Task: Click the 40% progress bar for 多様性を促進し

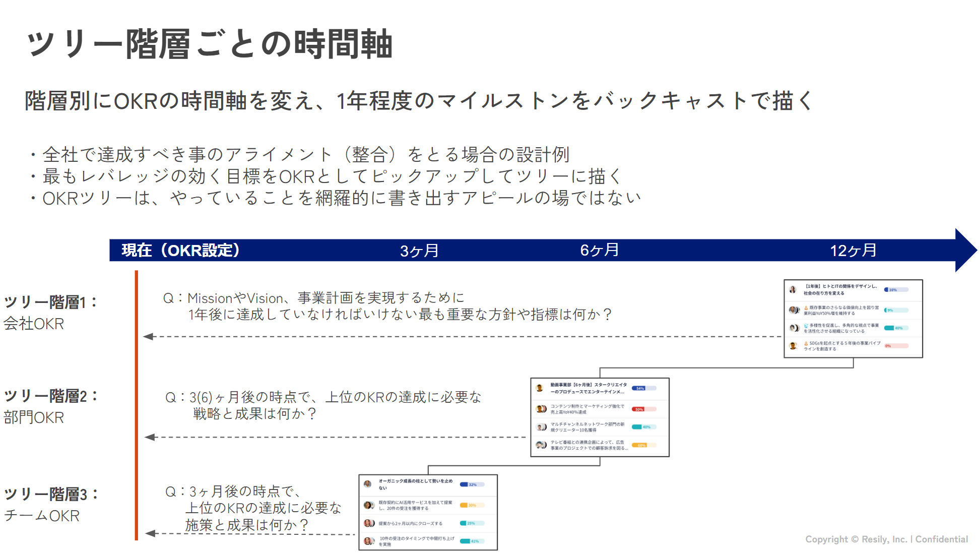Action: click(896, 328)
